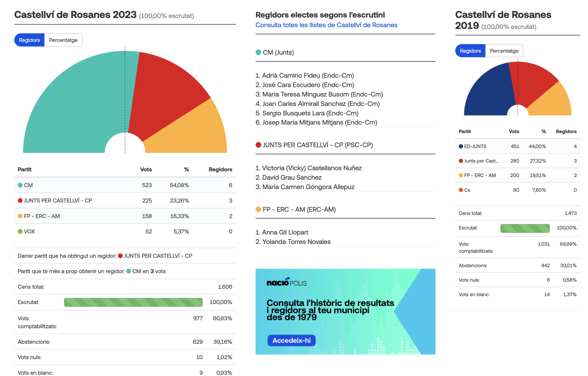This screenshot has width=588, height=376.
Task: Click 'Regidors' column header in 2023 table
Action: (x=220, y=170)
